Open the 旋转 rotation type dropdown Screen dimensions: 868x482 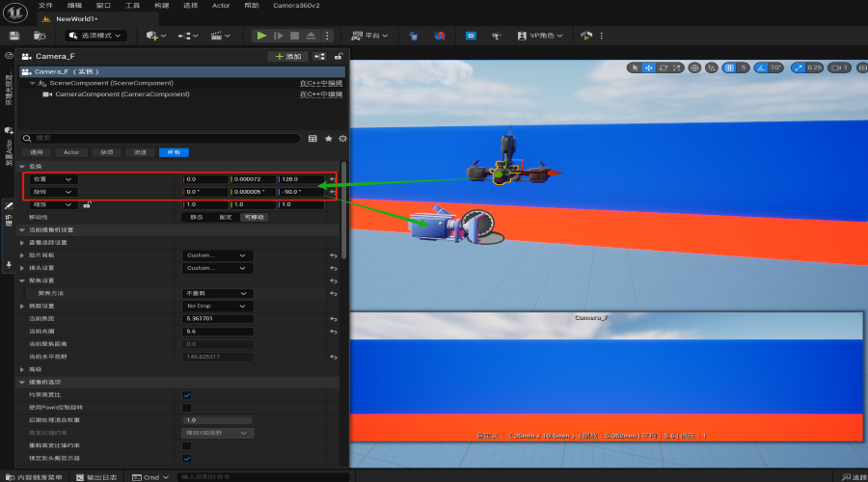tap(53, 192)
